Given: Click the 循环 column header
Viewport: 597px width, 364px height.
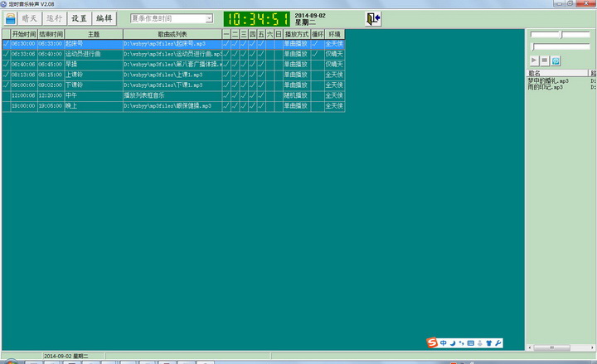Looking at the screenshot, I should pyautogui.click(x=318, y=34).
